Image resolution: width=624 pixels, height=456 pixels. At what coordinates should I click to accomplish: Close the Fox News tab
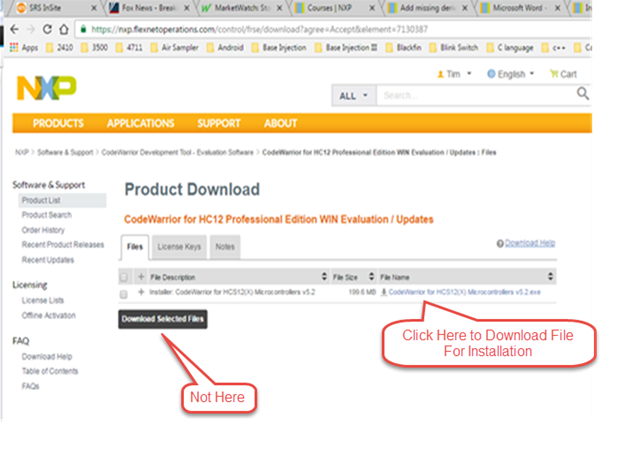(x=186, y=8)
